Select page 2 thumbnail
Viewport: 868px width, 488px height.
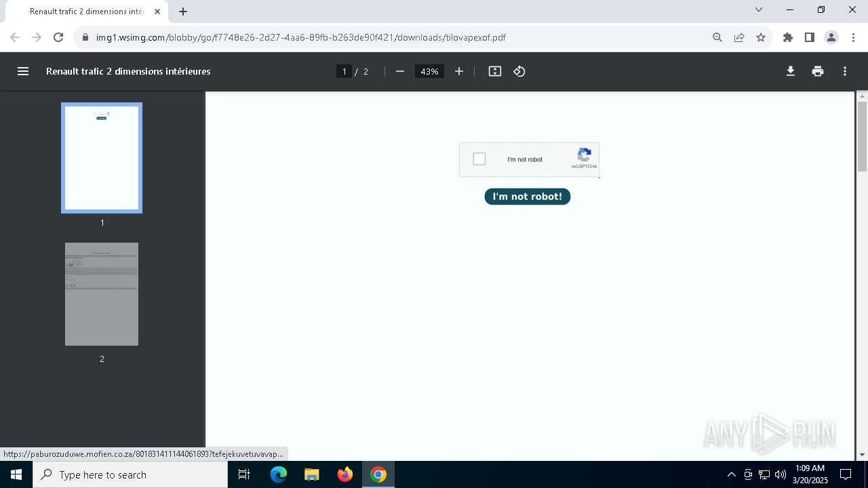point(102,294)
